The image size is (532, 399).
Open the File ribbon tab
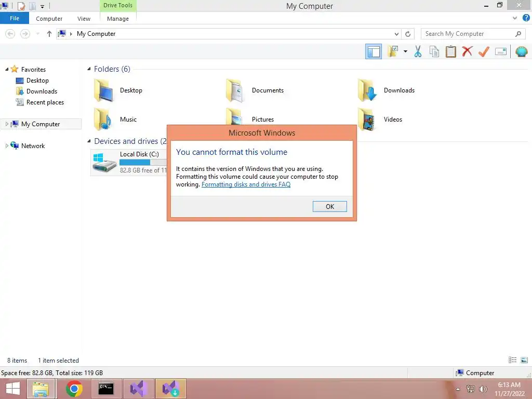tap(15, 18)
